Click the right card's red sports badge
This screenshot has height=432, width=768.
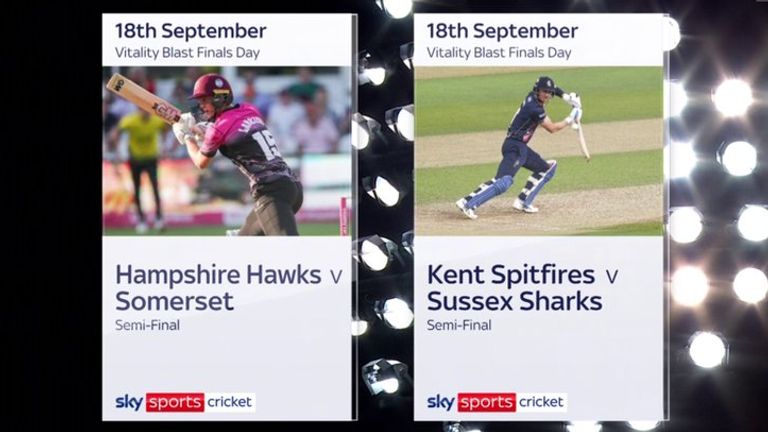click(486, 402)
